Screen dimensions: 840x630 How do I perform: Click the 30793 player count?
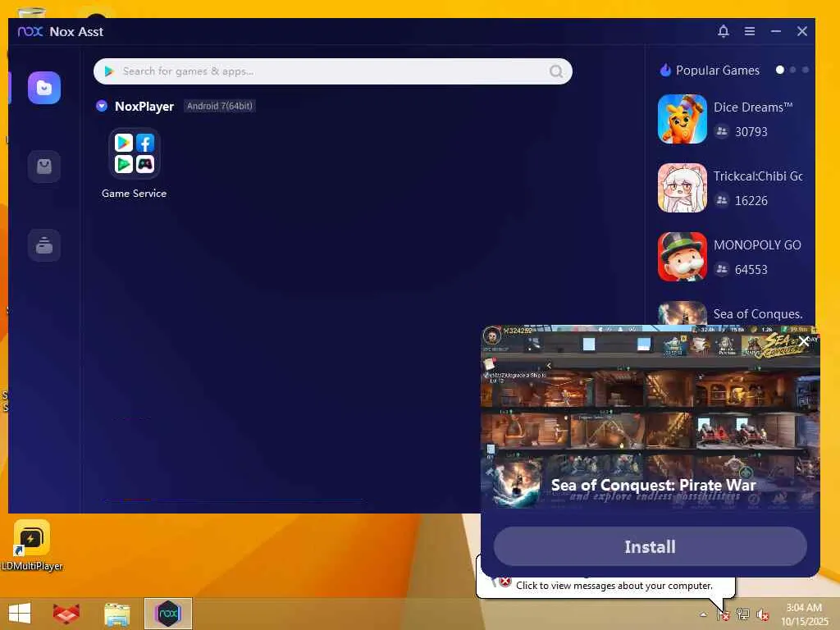point(751,132)
